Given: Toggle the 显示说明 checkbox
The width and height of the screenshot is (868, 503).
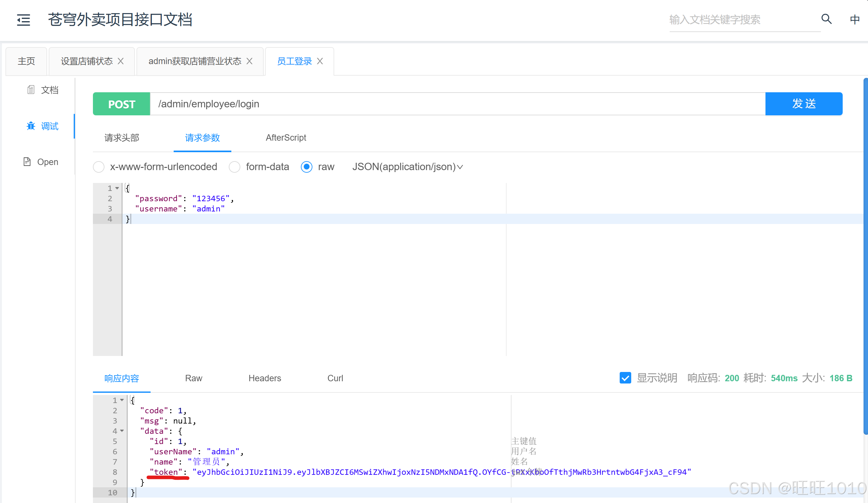Looking at the screenshot, I should (625, 378).
